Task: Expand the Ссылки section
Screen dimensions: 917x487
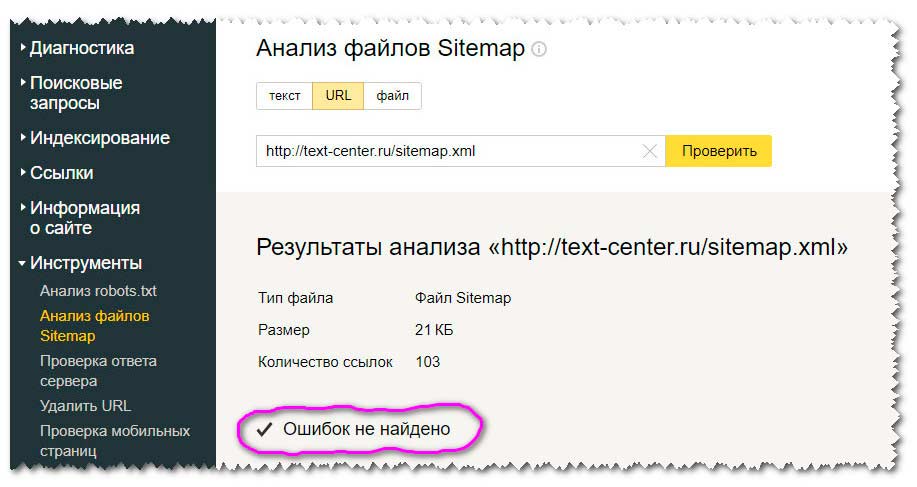Action: click(x=61, y=173)
